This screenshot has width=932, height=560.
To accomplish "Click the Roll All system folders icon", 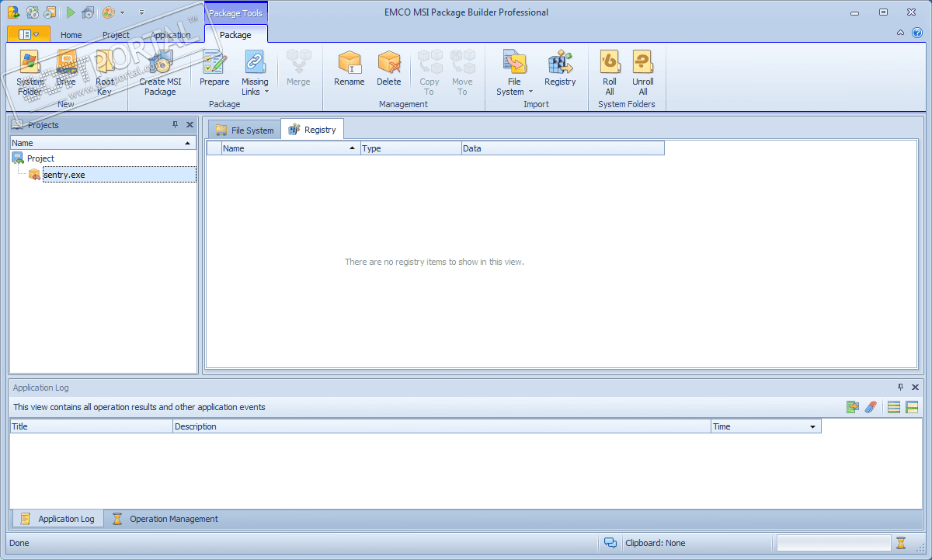I will tap(610, 62).
